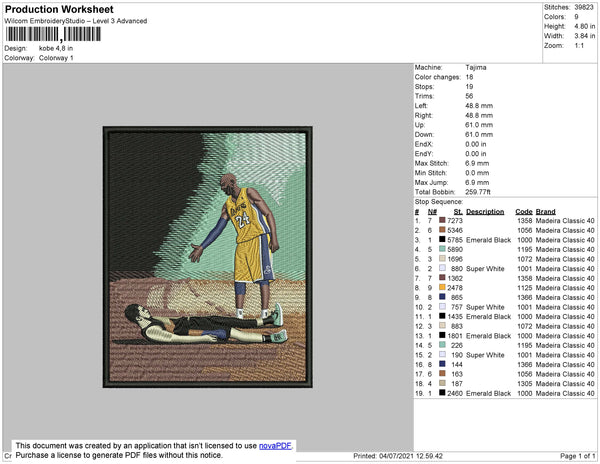
Task: Click the N# column header
Action: tap(432, 212)
